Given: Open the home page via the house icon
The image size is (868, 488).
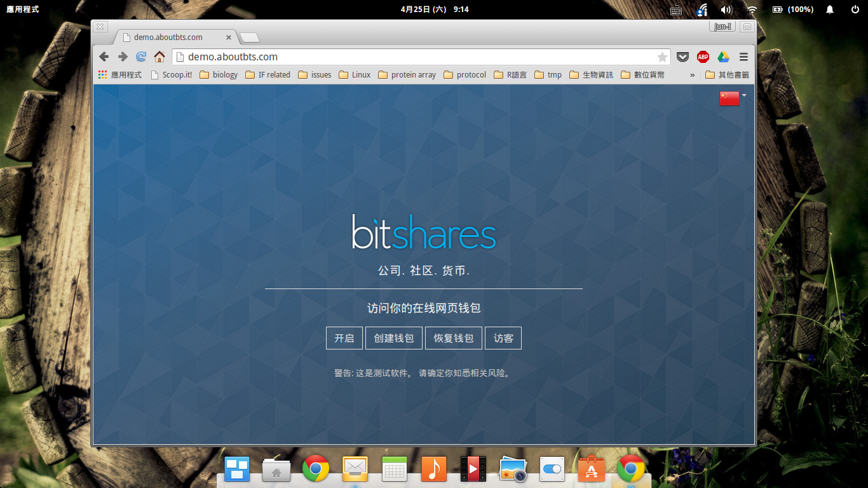Looking at the screenshot, I should click(x=159, y=57).
